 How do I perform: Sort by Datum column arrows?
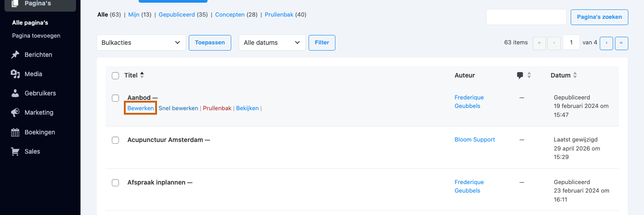[x=575, y=76]
